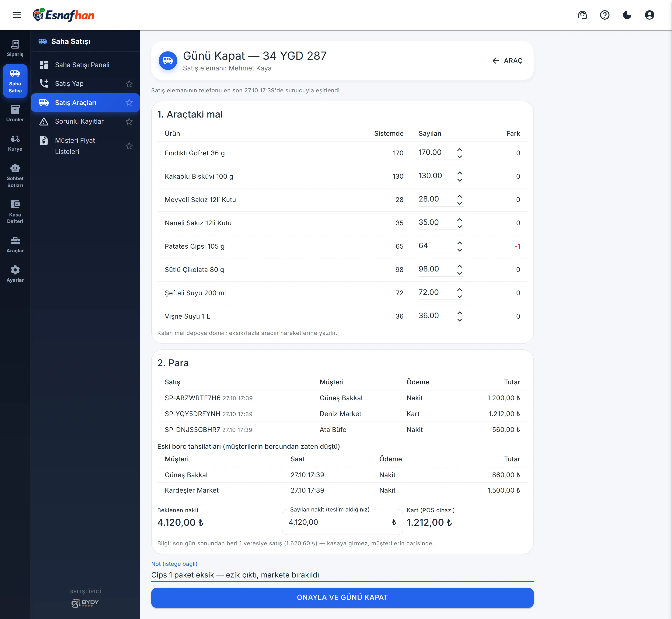Image resolution: width=672 pixels, height=619 pixels.
Task: Open the support headset icon
Action: click(582, 15)
